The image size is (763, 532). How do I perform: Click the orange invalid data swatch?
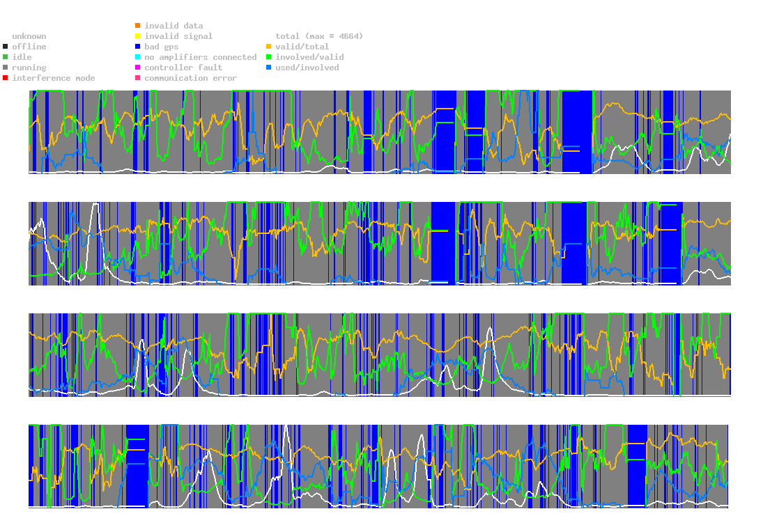(138, 25)
